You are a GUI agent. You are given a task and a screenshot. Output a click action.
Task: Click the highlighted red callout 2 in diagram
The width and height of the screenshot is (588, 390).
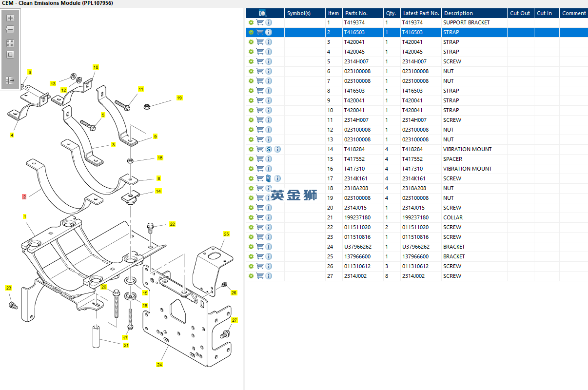pyautogui.click(x=24, y=196)
